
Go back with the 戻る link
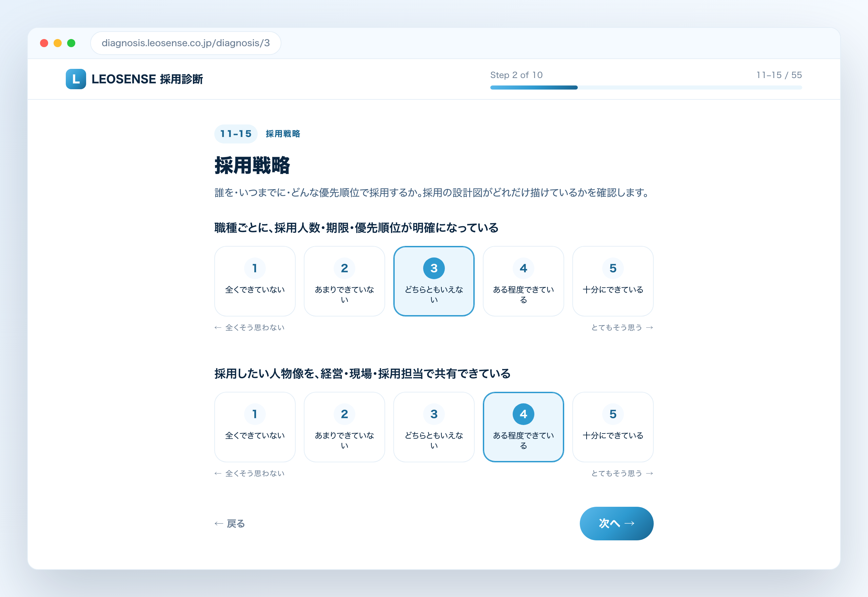(230, 523)
